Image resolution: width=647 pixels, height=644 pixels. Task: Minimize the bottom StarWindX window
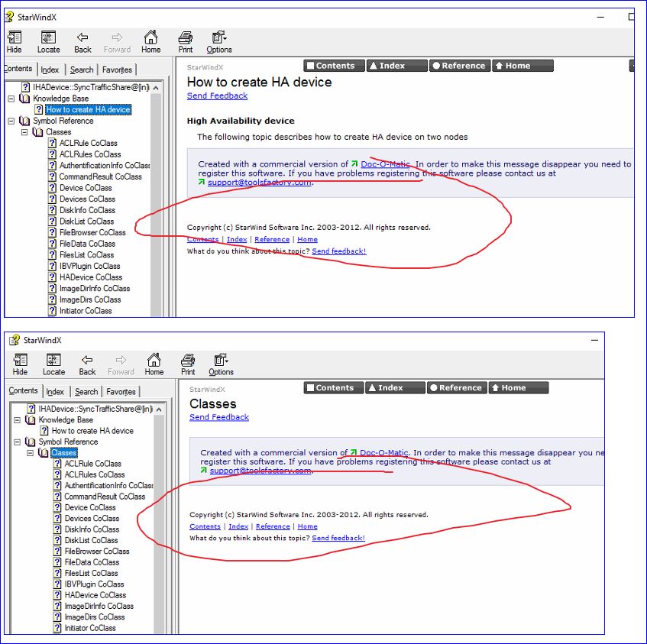pos(594,341)
